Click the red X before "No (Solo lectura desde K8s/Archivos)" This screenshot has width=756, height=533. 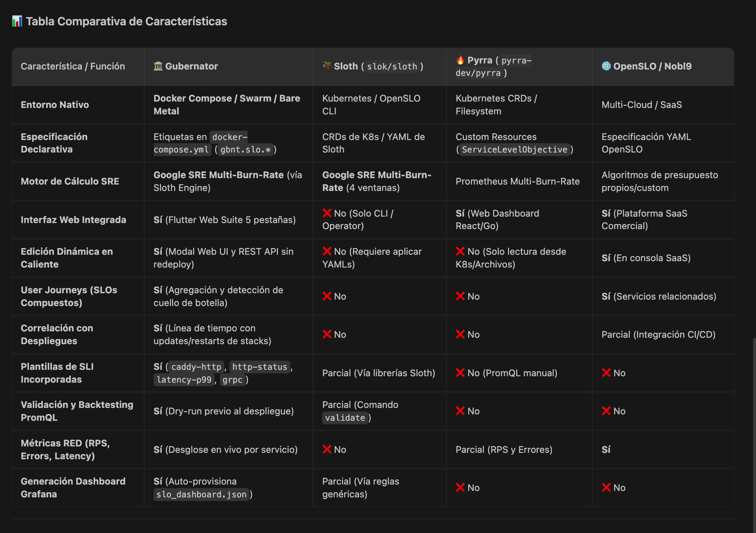pos(460,251)
